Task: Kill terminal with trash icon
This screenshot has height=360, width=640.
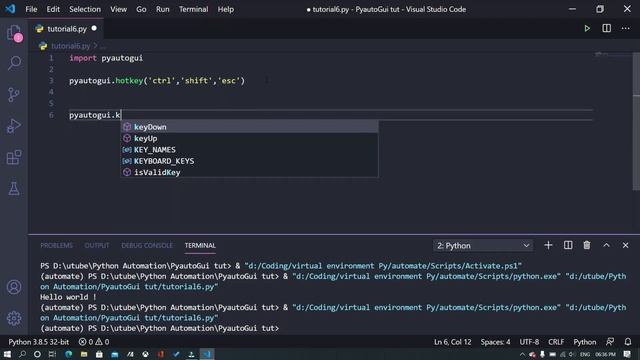Action: click(587, 245)
